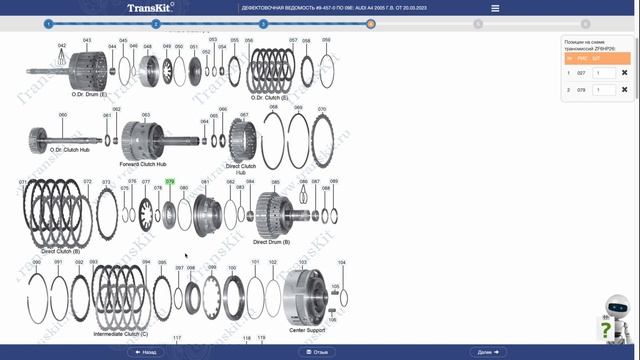Select part number 051 label

pos(193,47)
